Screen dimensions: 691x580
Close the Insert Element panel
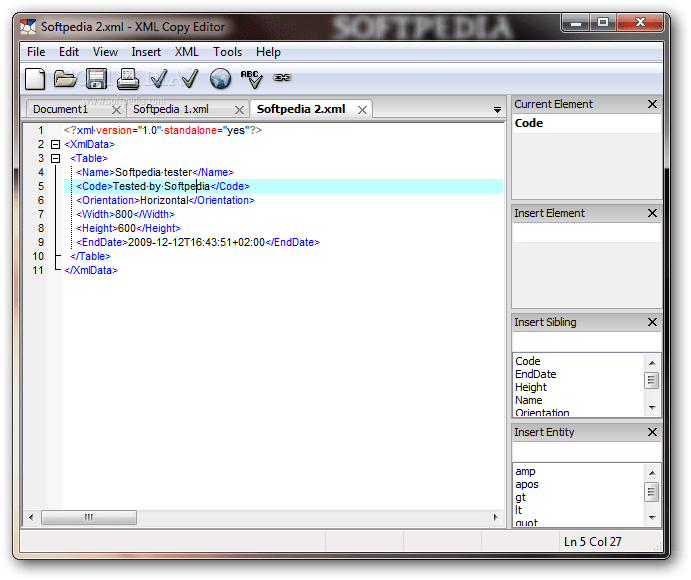coord(653,213)
